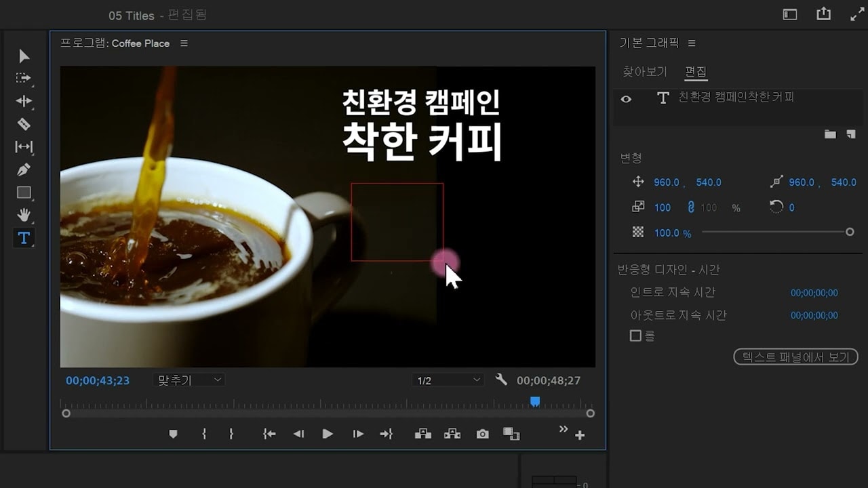This screenshot has width=868, height=488.
Task: Open the Coffee Place program panel menu
Action: point(183,43)
